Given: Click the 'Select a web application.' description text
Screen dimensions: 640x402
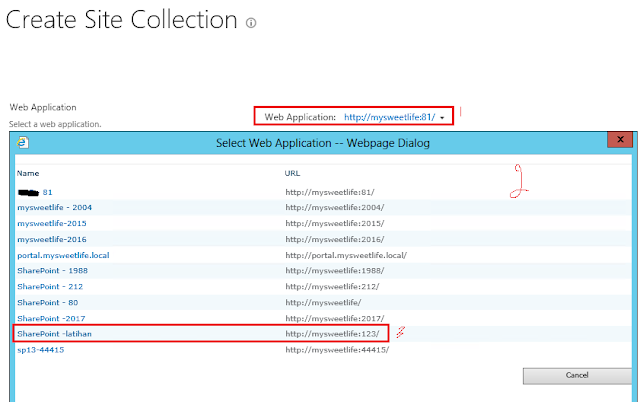Looking at the screenshot, I should pyautogui.click(x=55, y=124).
